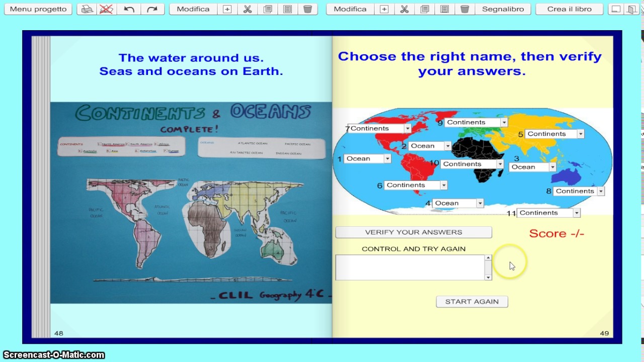Open dropdown number 3 showing Ocean
Viewport: 644px width, 362px height.
[533, 167]
